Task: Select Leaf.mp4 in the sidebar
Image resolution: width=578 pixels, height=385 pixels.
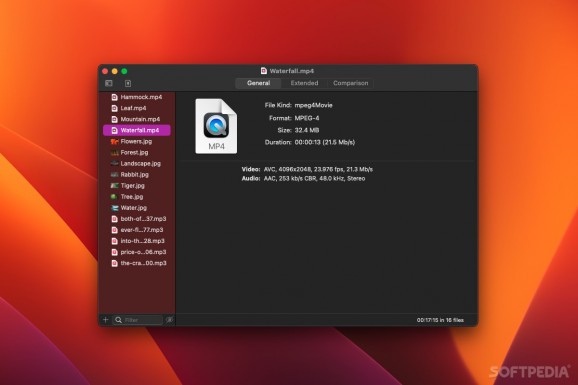Action: click(137, 108)
